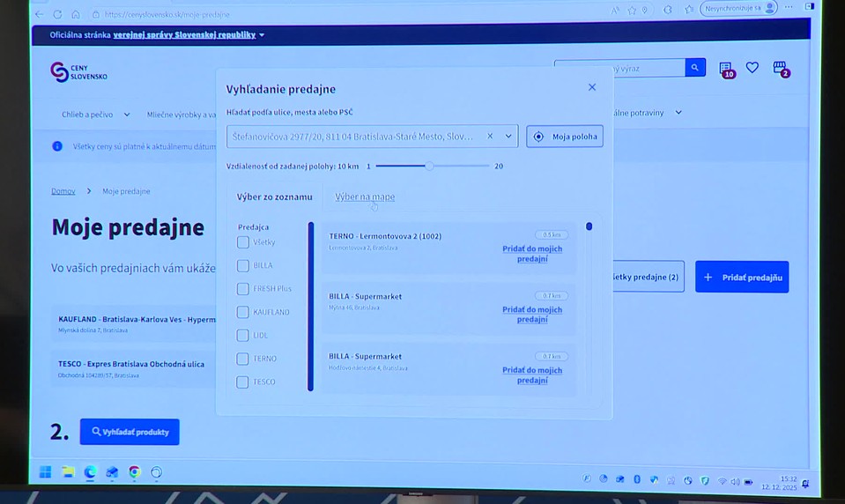Screen dimensions: 845x504
Task: Check the BILLA seller checkbox
Action: tap(243, 265)
